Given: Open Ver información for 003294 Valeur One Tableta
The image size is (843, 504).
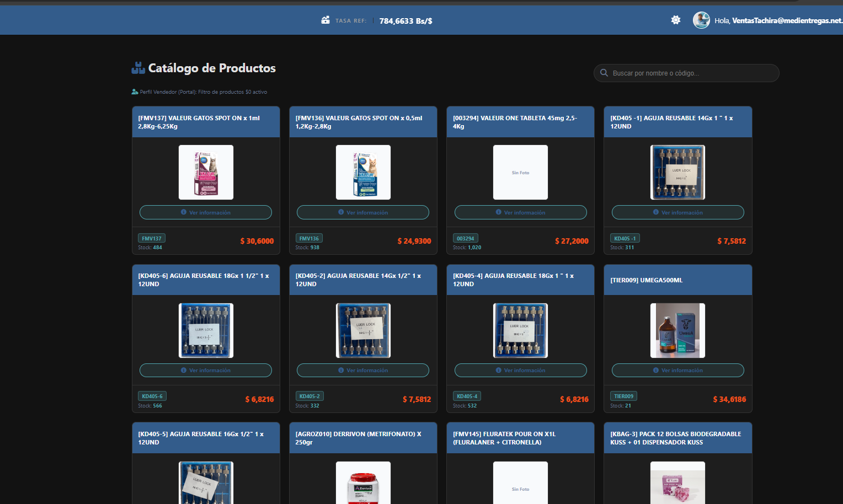Looking at the screenshot, I should [520, 212].
